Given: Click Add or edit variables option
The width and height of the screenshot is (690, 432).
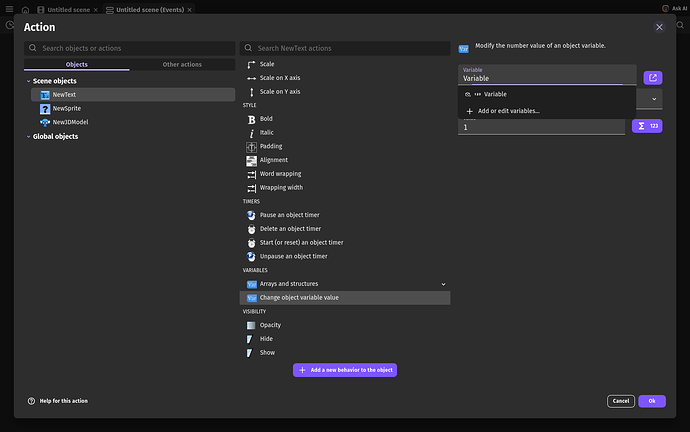Looking at the screenshot, I should pyautogui.click(x=508, y=111).
